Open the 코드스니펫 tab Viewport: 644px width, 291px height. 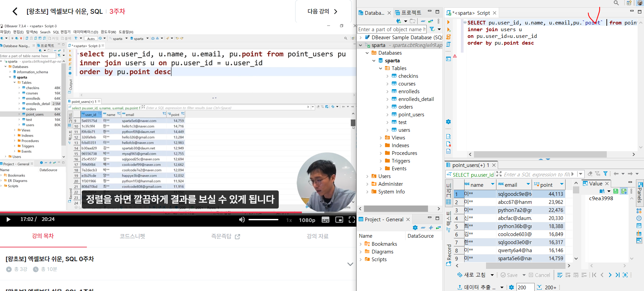click(132, 236)
